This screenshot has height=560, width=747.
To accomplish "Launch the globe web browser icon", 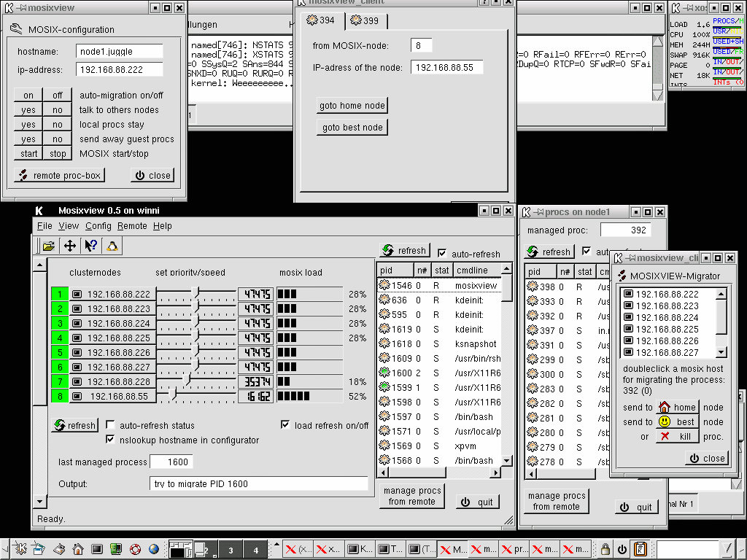I will pos(154,549).
